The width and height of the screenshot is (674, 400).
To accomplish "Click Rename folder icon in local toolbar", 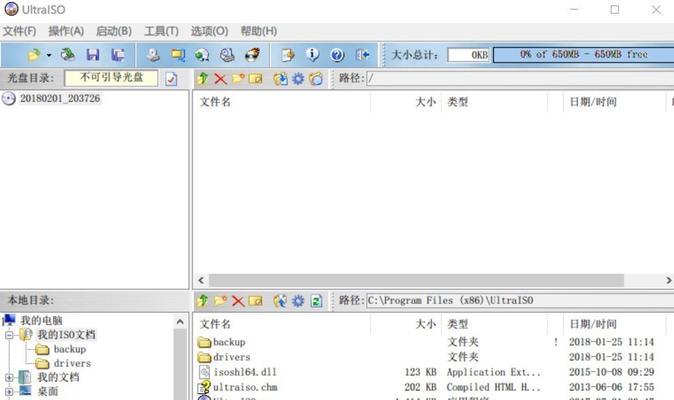I will [256, 301].
